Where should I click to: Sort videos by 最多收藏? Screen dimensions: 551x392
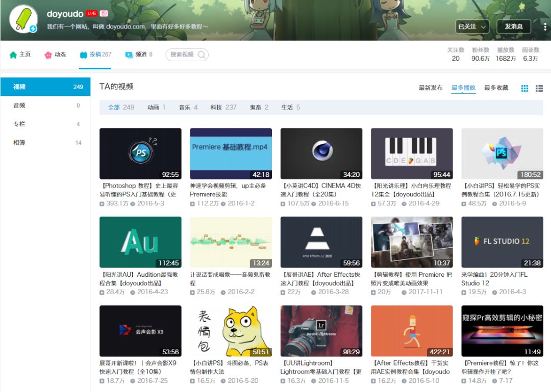pyautogui.click(x=496, y=88)
